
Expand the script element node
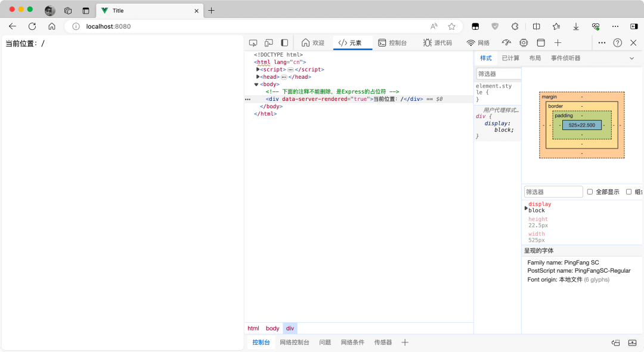[x=258, y=69]
